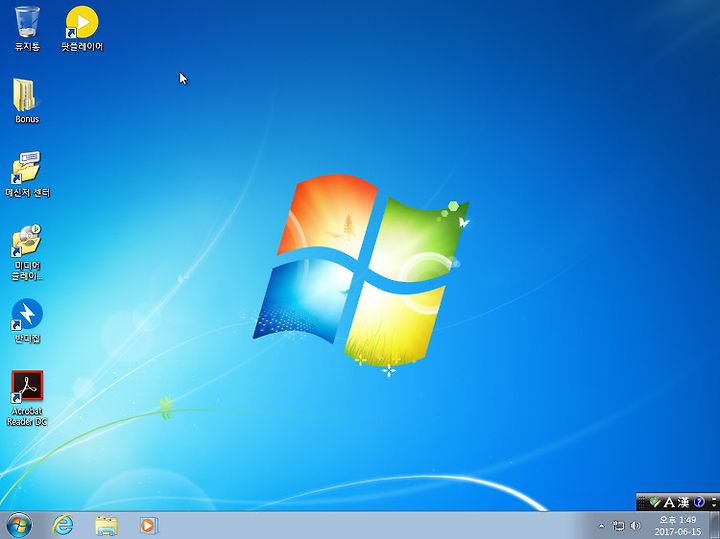Toggle the A input mode in language bar

point(669,502)
